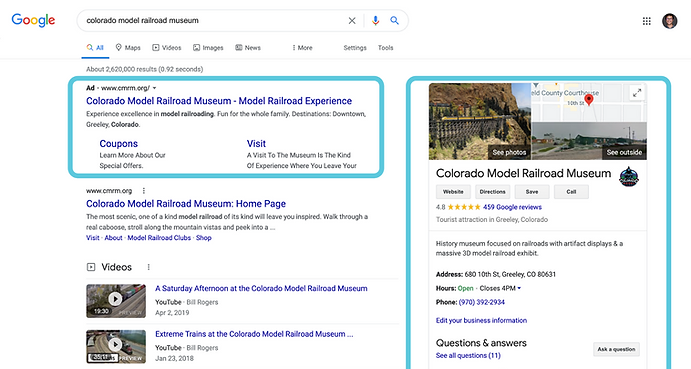Open See photos on museum image
Viewport: 691px width, 369px height.
coord(509,153)
